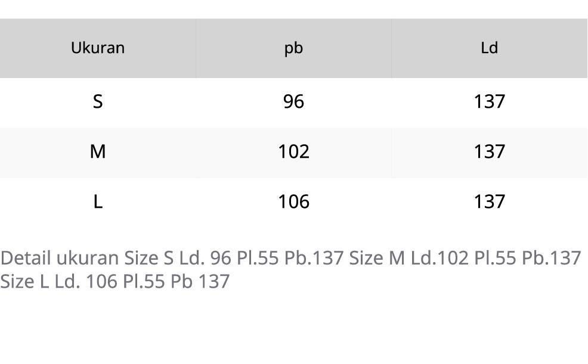Click the Ld column header
This screenshot has height=364, width=588.
pyautogui.click(x=489, y=48)
